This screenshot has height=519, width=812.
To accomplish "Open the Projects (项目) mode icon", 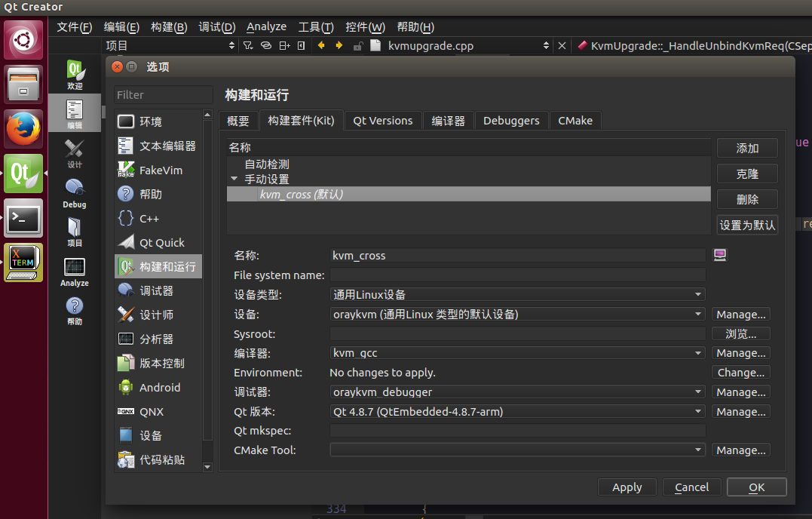I will (x=75, y=232).
